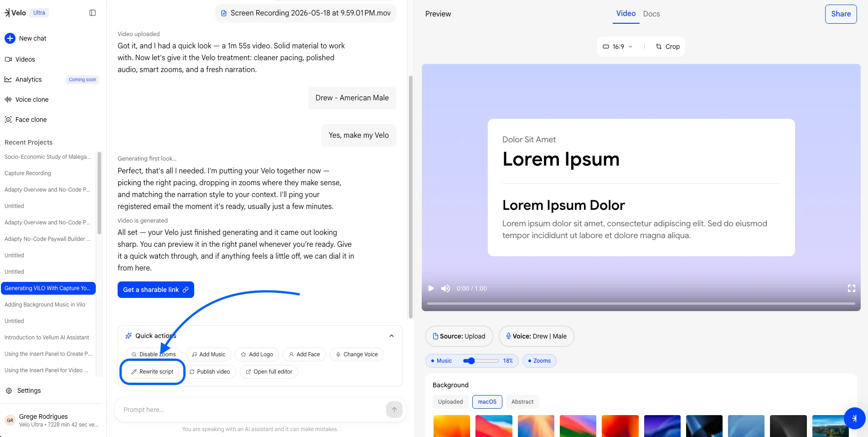868x437 pixels.
Task: Click the Recent Projects scrollbar
Action: (x=99, y=193)
